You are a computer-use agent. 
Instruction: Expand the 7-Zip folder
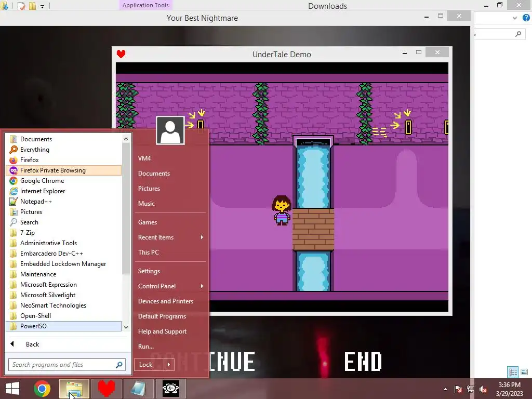coord(64,233)
